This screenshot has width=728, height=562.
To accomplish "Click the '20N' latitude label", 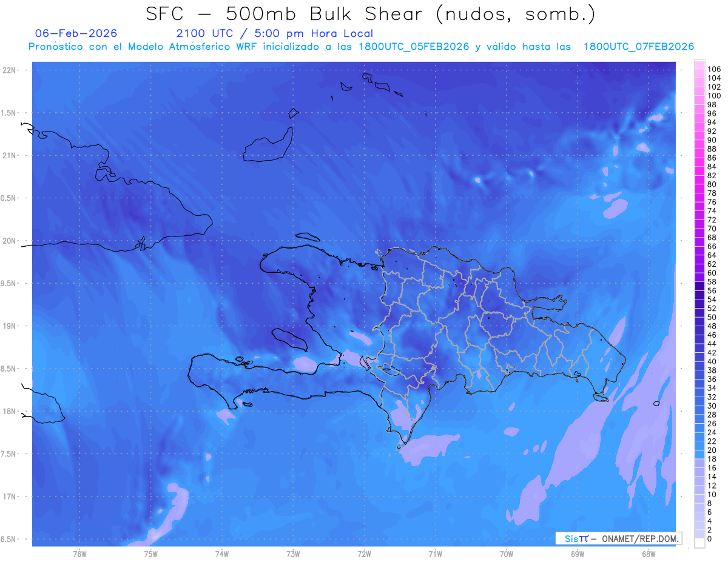I will pyautogui.click(x=9, y=241).
